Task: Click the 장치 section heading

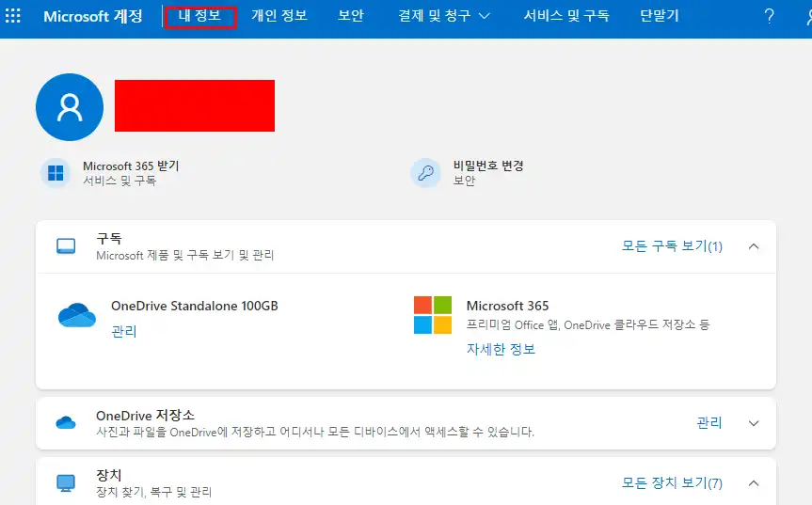Action: [x=109, y=475]
